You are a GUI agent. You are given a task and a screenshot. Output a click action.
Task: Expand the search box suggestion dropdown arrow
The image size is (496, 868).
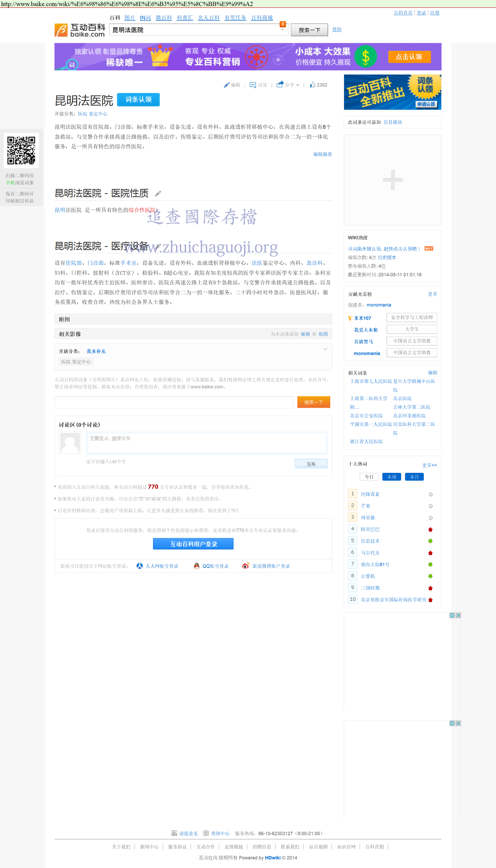283,30
